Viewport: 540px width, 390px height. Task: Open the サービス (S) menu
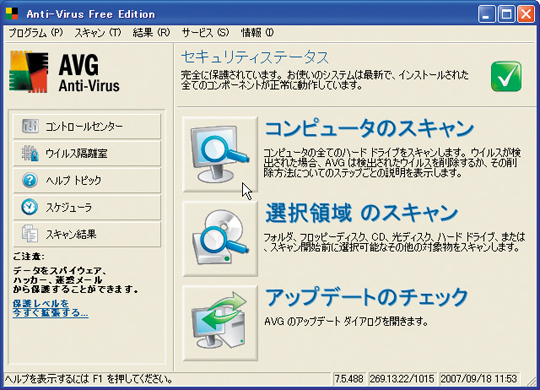tap(205, 33)
